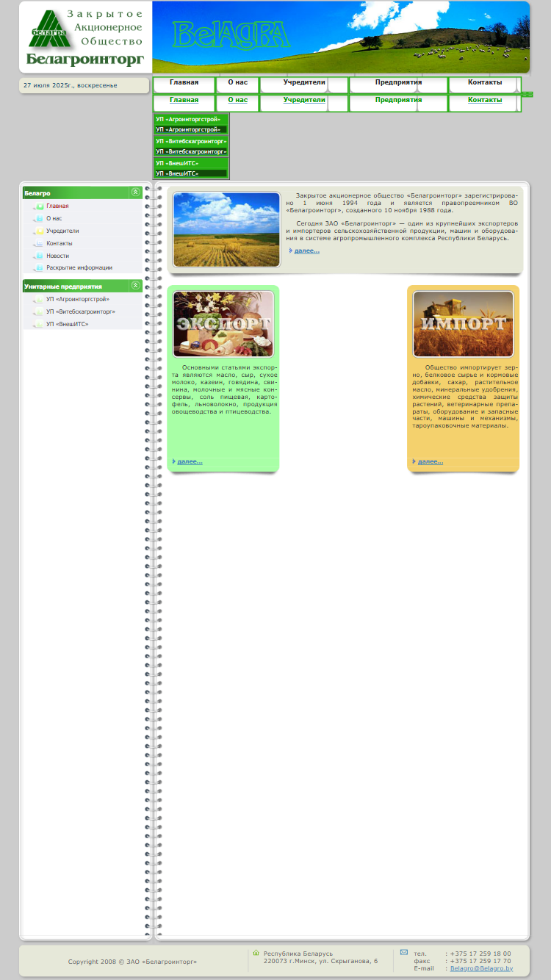Screen dimensions: 551x980
Task: Open the green underlined Учредители link
Action: coord(304,100)
